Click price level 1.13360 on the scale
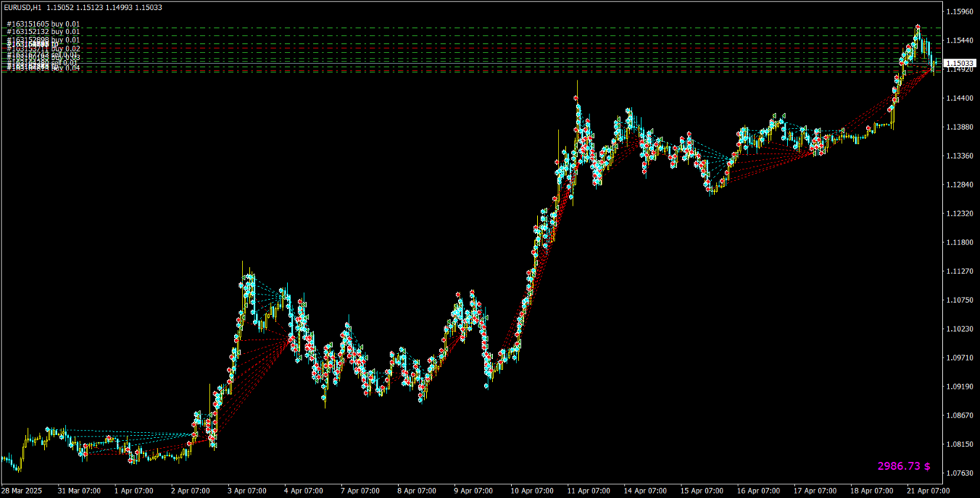 960,156
